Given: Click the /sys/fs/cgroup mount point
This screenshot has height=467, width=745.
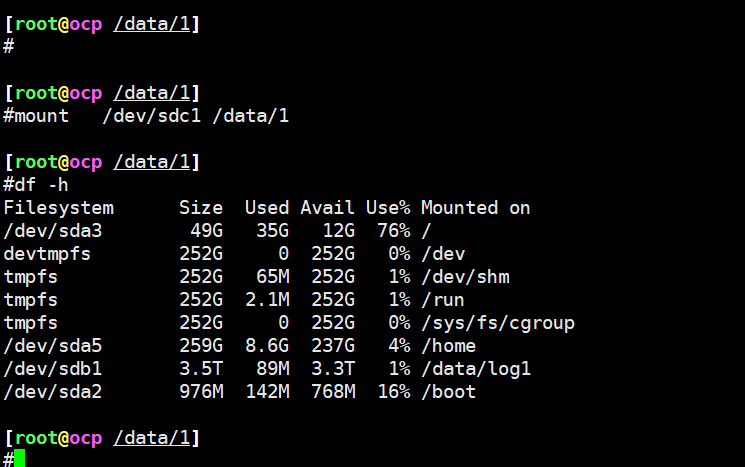Looking at the screenshot, I should pyautogui.click(x=498, y=323).
